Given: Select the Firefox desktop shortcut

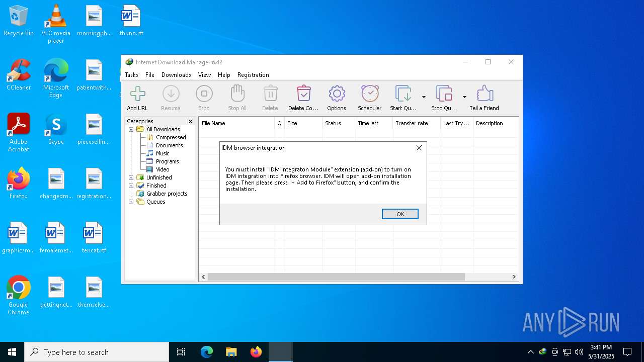Looking at the screenshot, I should (x=19, y=184).
